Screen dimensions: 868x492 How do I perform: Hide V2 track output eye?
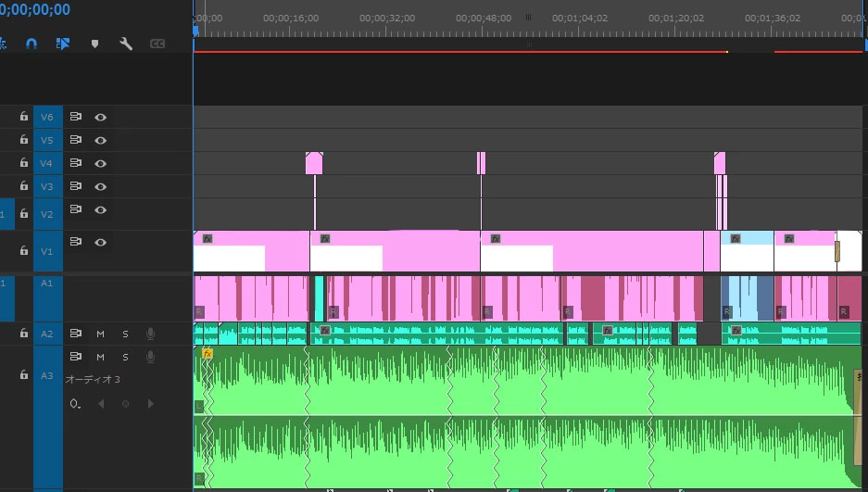tap(100, 210)
